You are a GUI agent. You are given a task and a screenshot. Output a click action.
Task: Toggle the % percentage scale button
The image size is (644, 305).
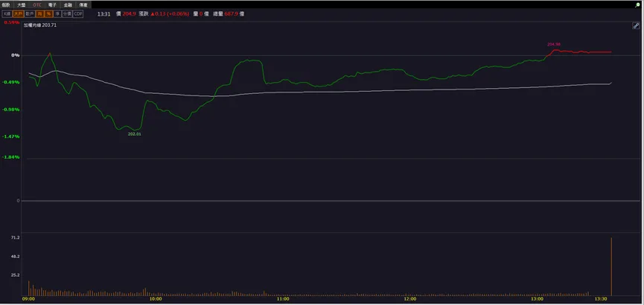point(48,14)
